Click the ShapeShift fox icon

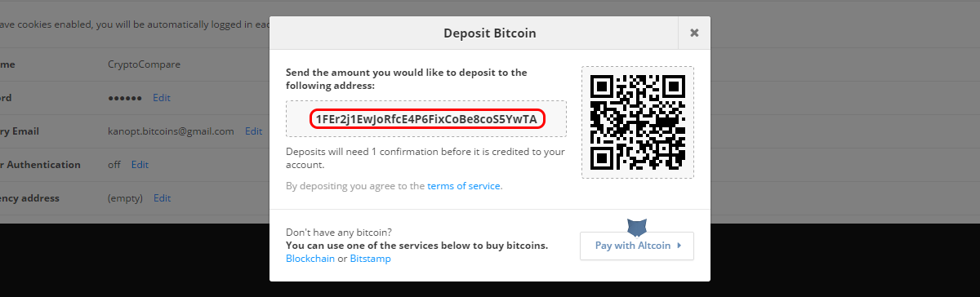637,227
